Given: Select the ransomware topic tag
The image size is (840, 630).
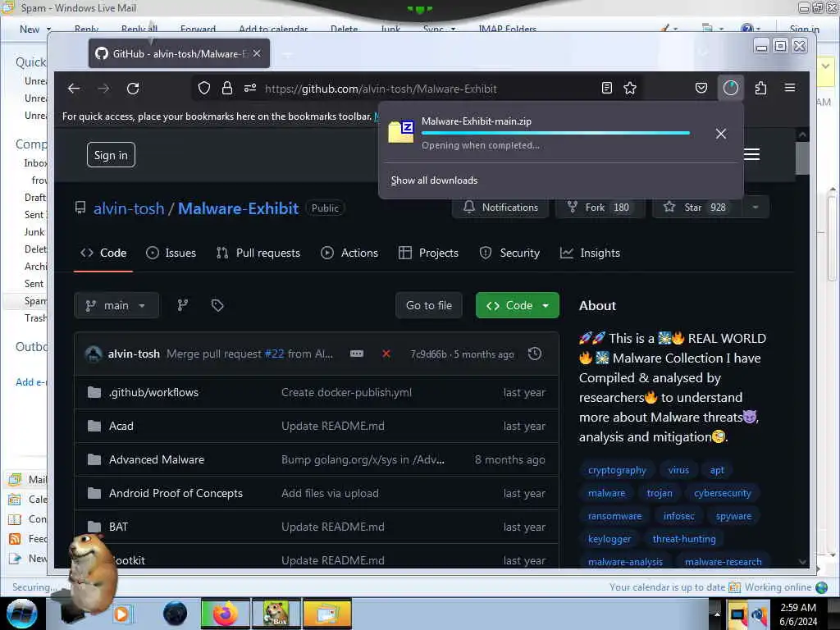Looking at the screenshot, I should point(615,516).
